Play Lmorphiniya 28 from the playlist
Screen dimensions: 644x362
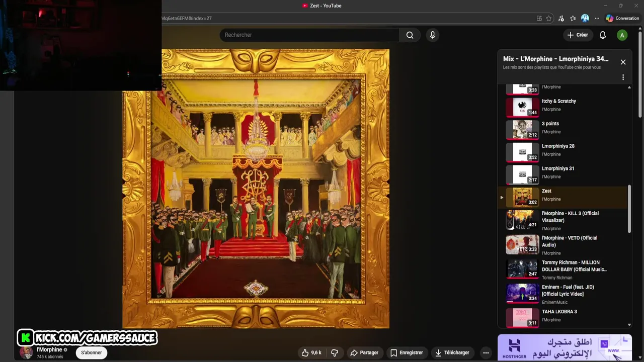pos(563,152)
